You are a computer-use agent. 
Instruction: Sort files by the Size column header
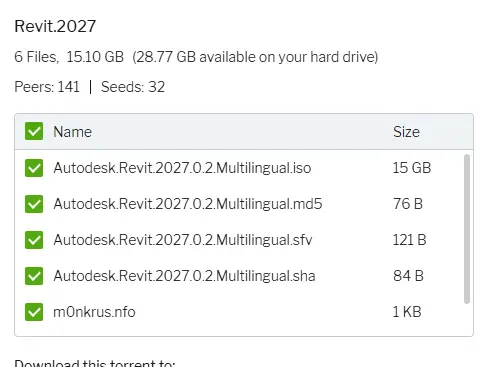[x=406, y=132]
